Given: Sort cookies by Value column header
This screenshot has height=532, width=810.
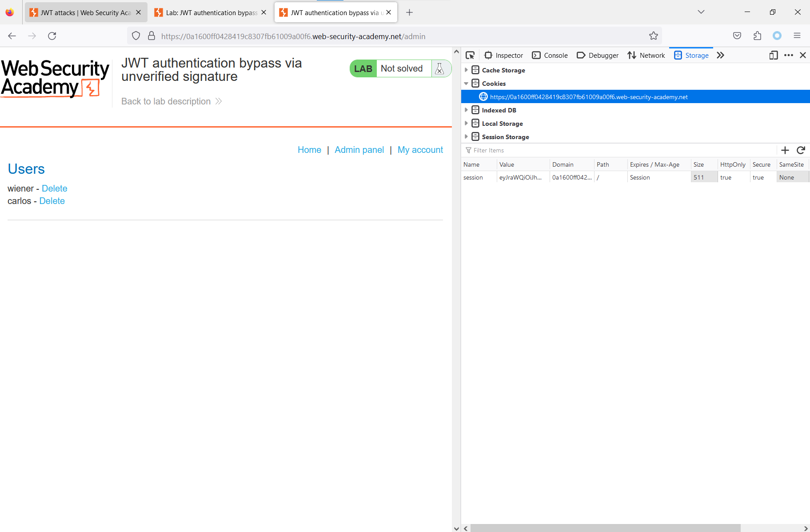Looking at the screenshot, I should tap(523, 164).
